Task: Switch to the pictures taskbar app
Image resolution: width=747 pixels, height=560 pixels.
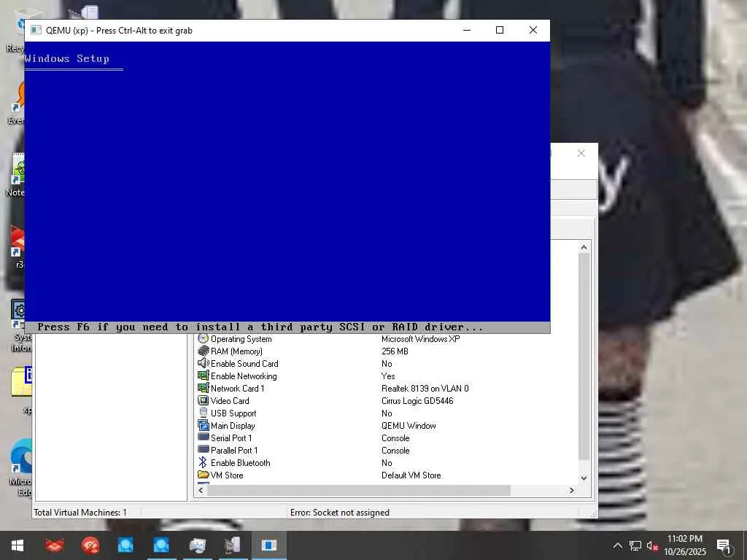Action: 197,545
